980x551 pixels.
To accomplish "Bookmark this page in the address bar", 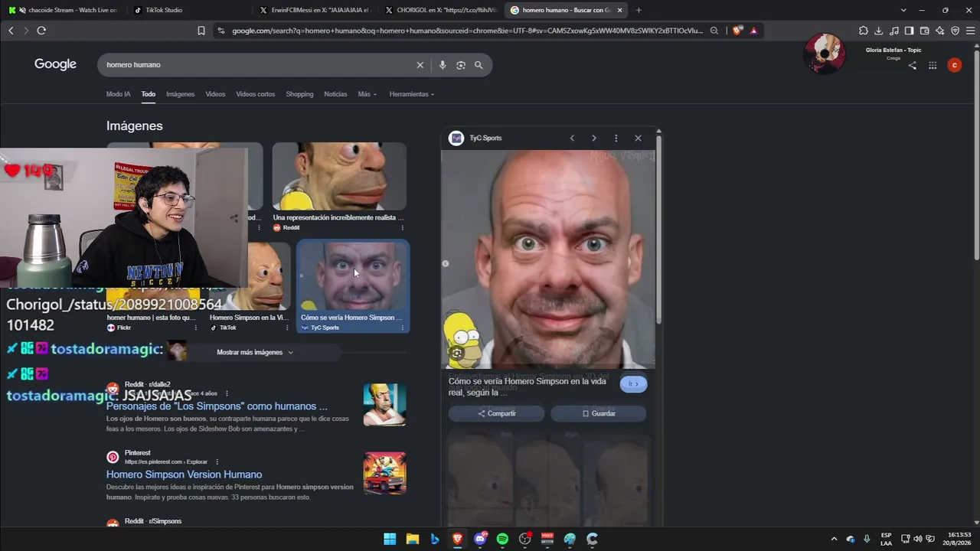I will (201, 31).
